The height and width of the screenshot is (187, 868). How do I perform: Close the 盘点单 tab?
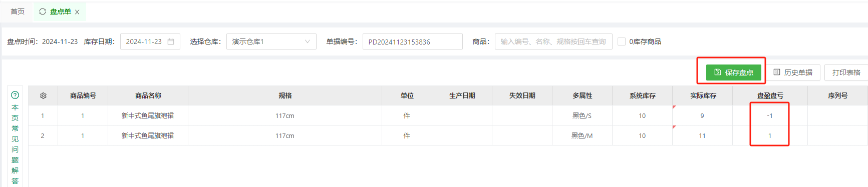77,12
